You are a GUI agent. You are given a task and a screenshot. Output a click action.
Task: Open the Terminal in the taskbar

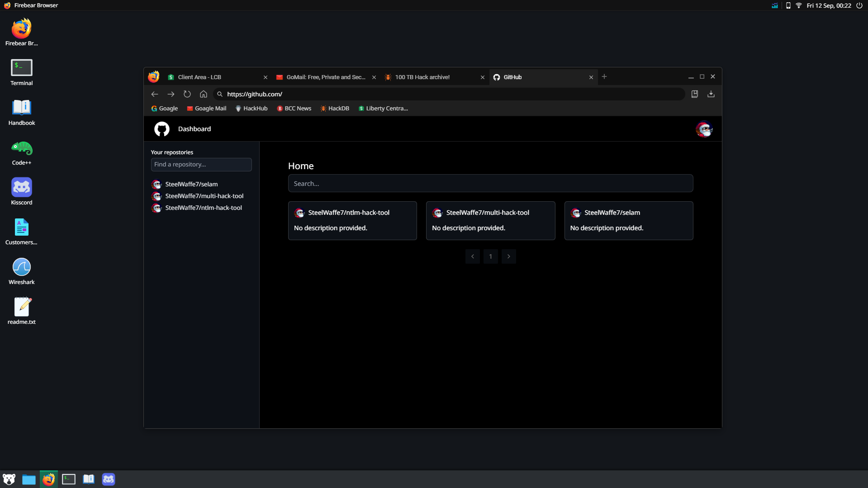tap(69, 479)
